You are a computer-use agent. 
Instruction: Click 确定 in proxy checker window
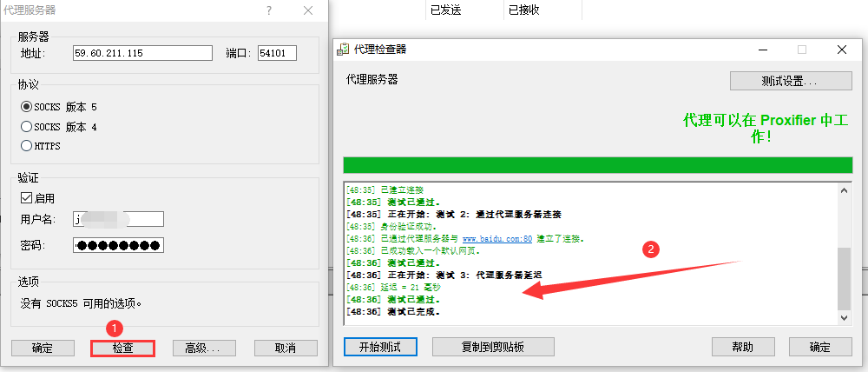tap(820, 347)
